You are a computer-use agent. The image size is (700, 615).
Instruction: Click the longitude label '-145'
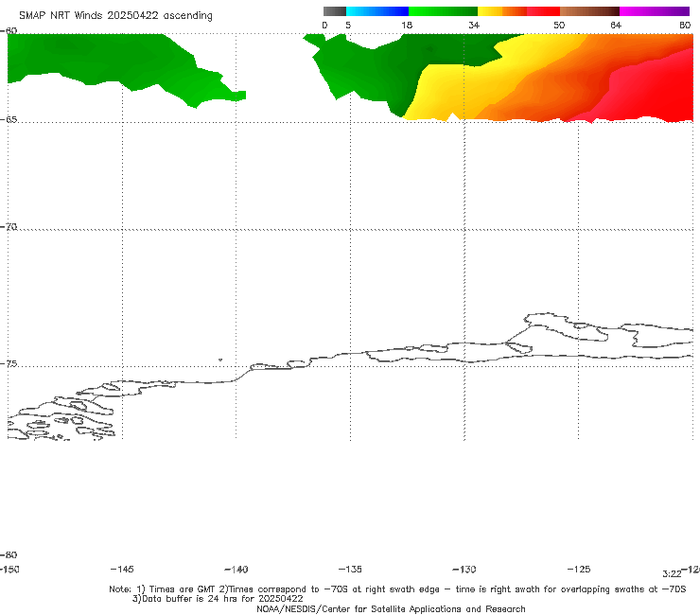coord(122,570)
